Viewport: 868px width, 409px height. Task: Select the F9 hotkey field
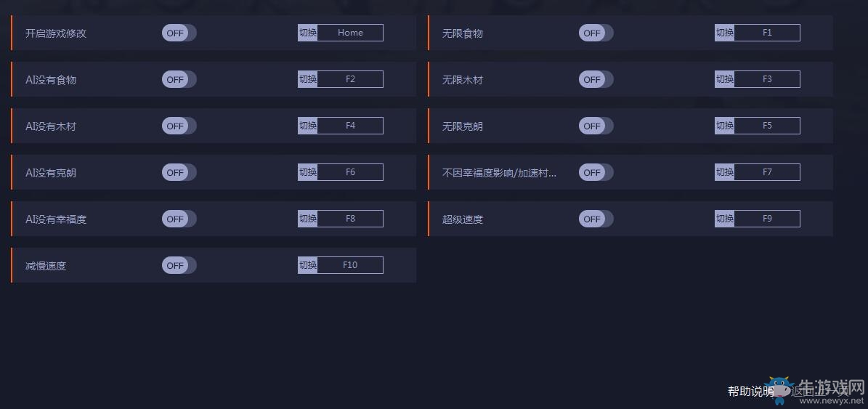coord(767,219)
